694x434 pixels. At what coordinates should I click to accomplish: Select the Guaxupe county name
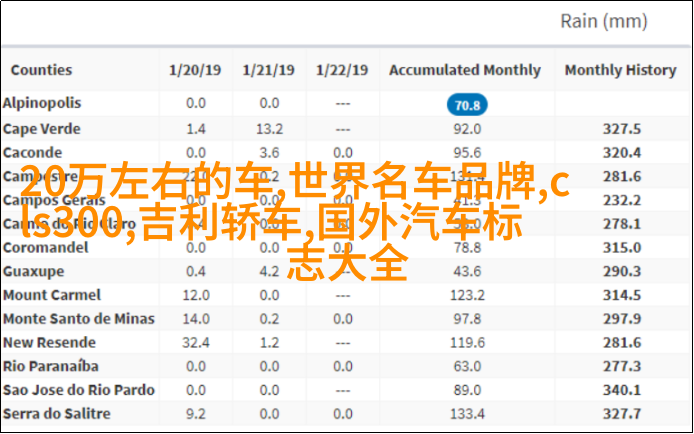click(x=34, y=271)
